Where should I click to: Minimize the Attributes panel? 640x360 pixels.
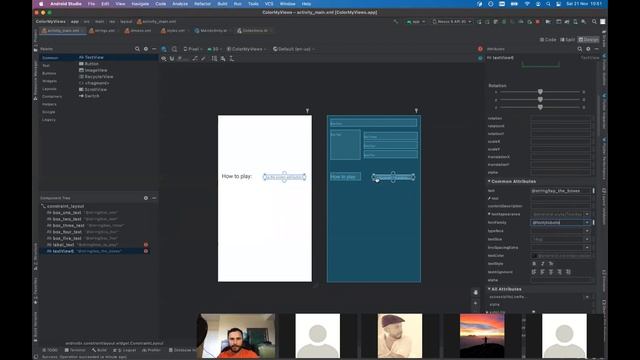coord(596,49)
